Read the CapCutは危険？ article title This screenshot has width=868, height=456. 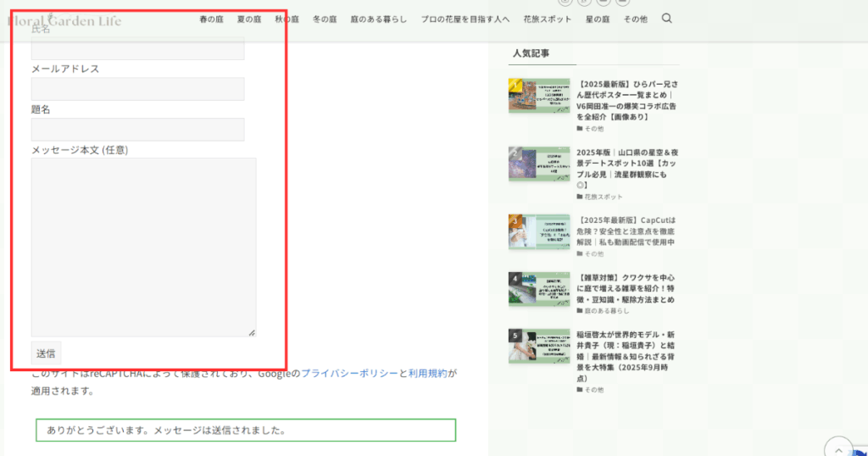coord(626,231)
